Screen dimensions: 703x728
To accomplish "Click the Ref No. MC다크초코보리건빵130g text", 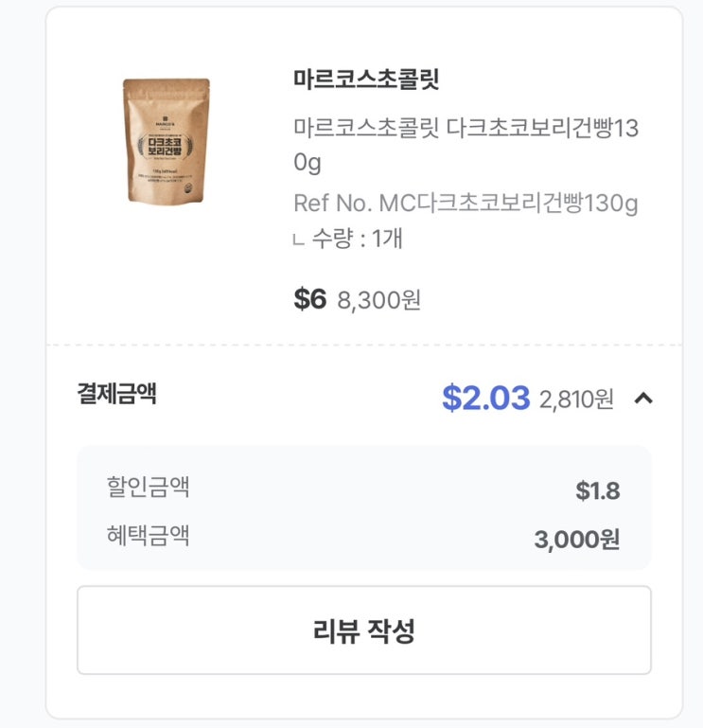I will coord(466,203).
